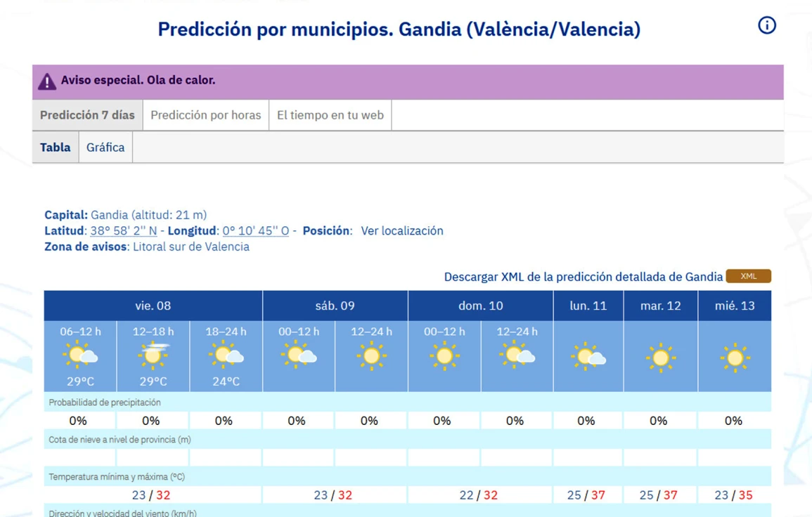Click the latitude value 38° 58' 2'' N

(x=124, y=231)
